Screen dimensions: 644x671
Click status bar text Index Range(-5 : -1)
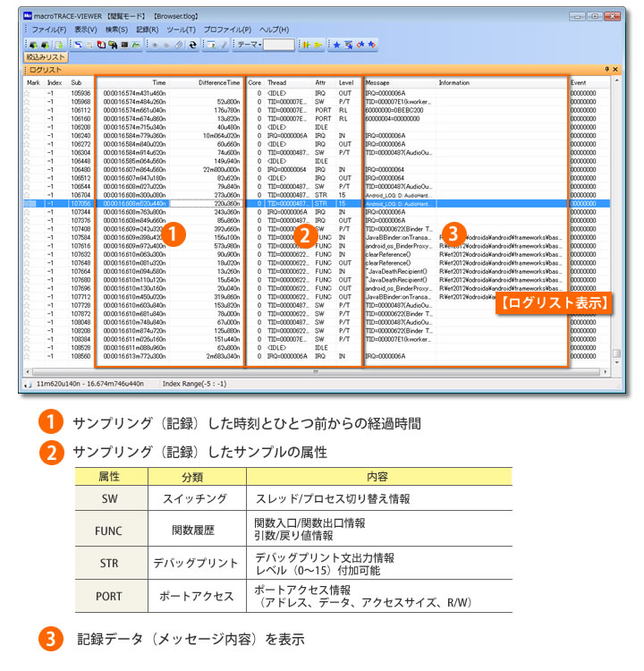tap(194, 384)
